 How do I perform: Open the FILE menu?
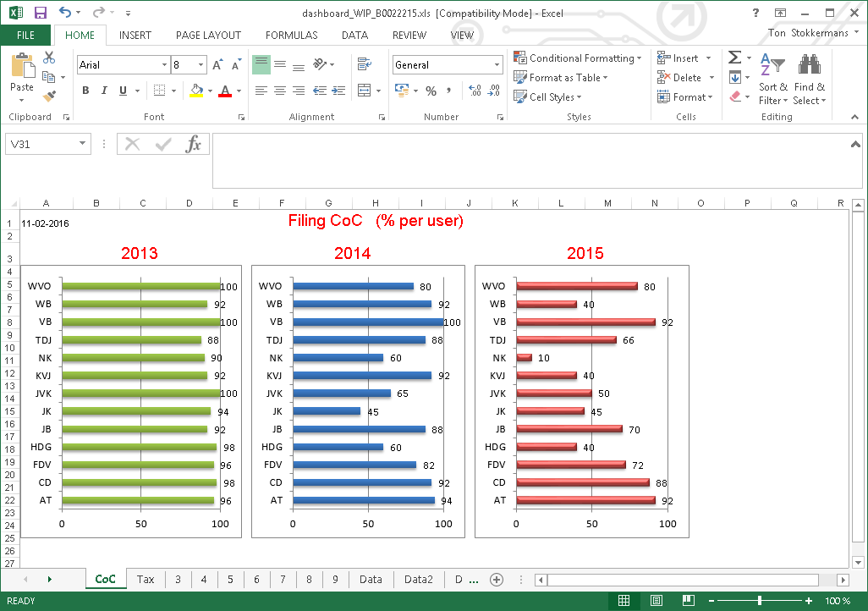[x=25, y=36]
